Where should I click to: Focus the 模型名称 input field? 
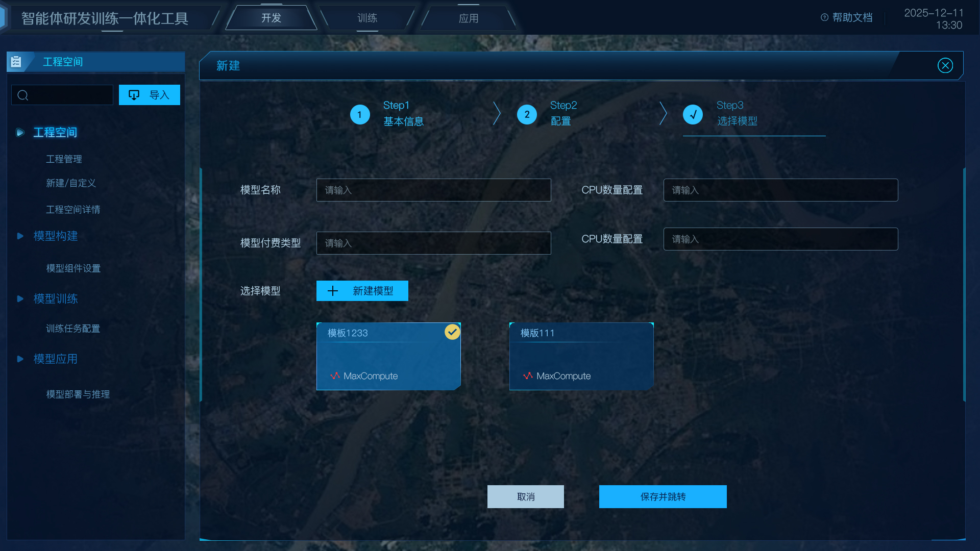click(x=433, y=190)
